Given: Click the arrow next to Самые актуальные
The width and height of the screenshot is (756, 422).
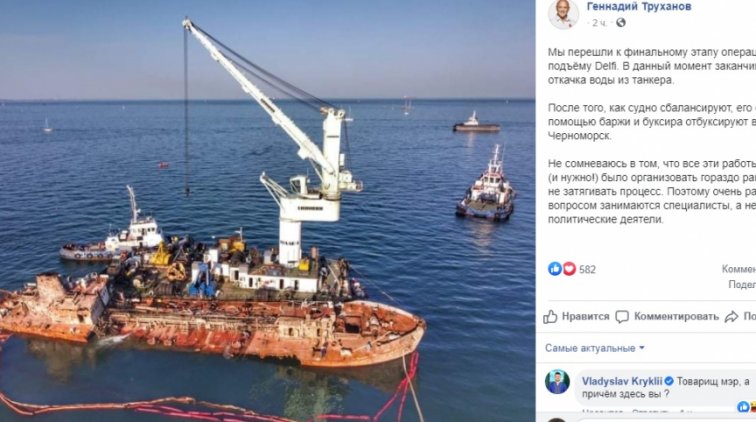Looking at the screenshot, I should coord(642,348).
